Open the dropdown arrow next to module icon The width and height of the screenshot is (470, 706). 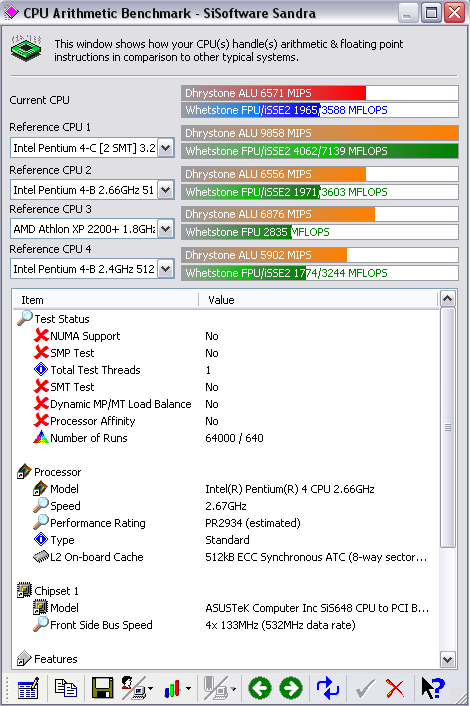(x=233, y=689)
